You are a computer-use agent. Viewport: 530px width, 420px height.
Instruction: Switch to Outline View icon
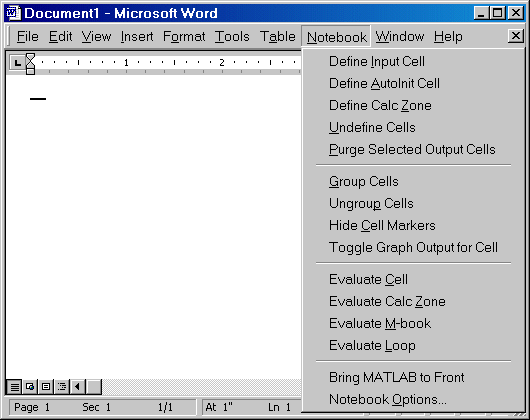pyautogui.click(x=62, y=387)
